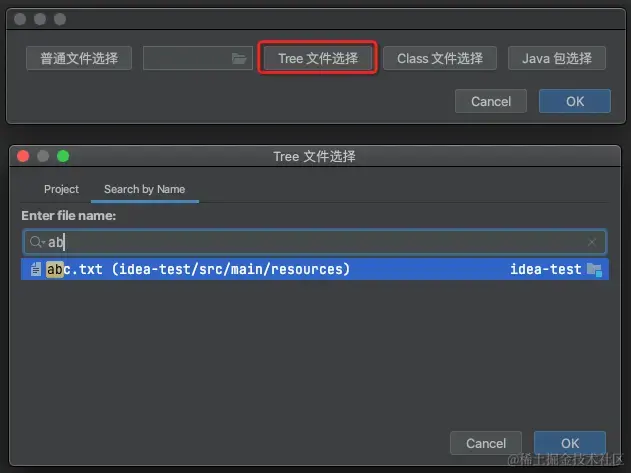This screenshot has width=631, height=473.
Task: Click the Java 包选择 button
Action: 557,58
